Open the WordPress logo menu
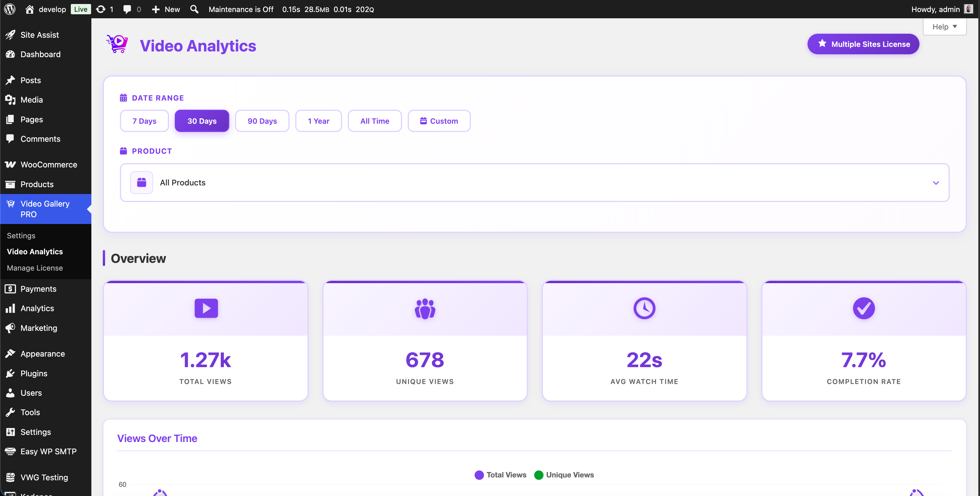 [x=9, y=9]
